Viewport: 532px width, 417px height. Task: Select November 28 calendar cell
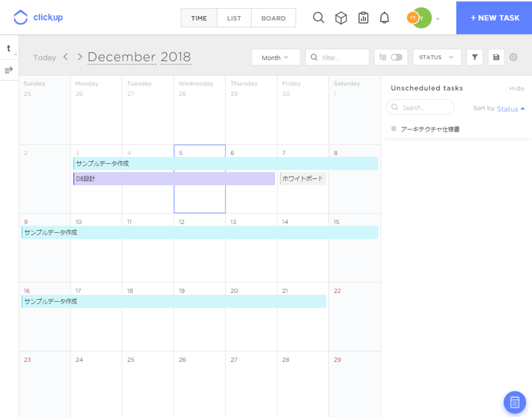[x=199, y=110]
